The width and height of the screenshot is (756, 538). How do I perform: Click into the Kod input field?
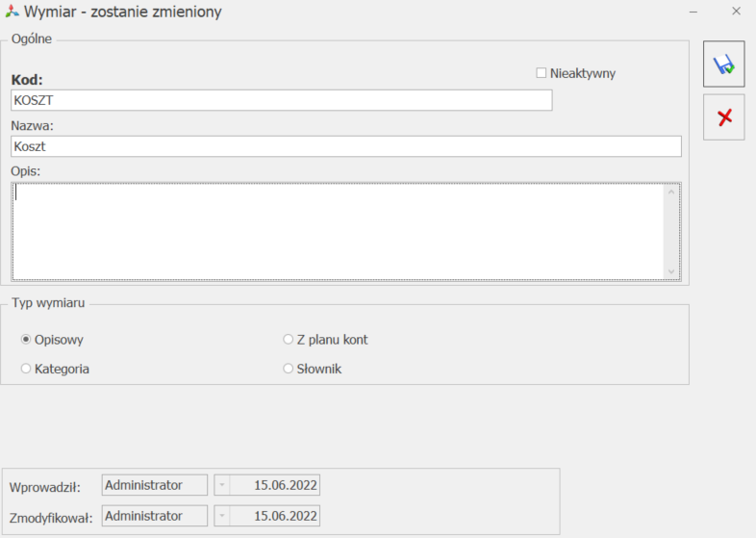pyautogui.click(x=281, y=100)
